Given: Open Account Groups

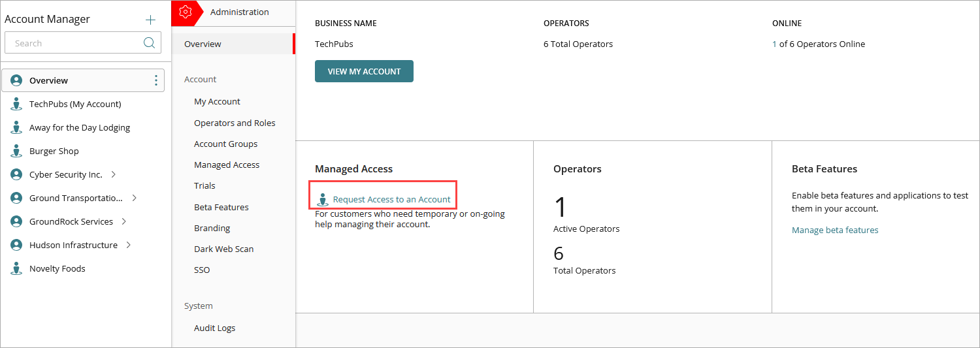Looking at the screenshot, I should click(x=225, y=144).
